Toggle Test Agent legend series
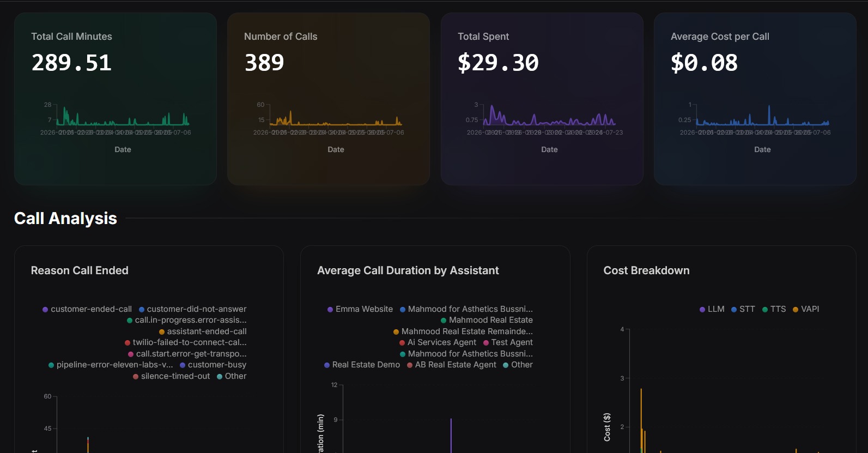 pos(508,342)
